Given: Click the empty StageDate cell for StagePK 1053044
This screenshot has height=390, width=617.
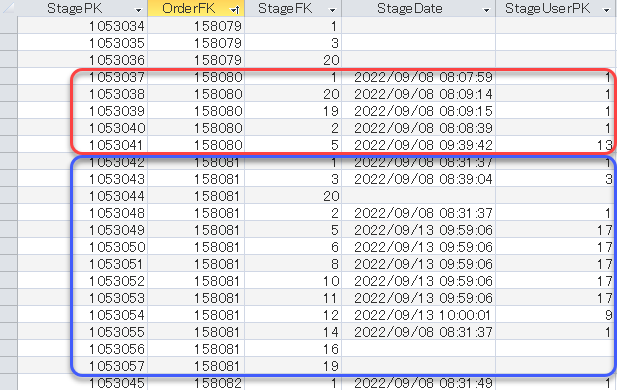Looking at the screenshot, I should pyautogui.click(x=419, y=196).
